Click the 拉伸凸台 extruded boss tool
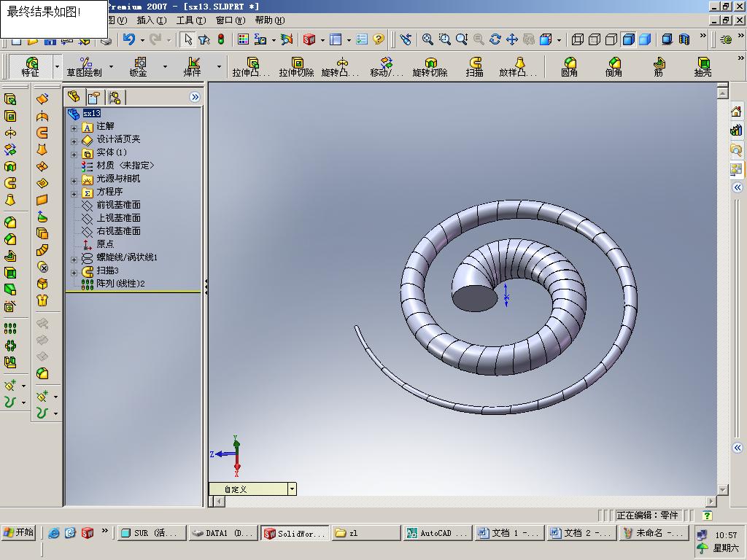The width and height of the screenshot is (747, 560). coord(251,66)
